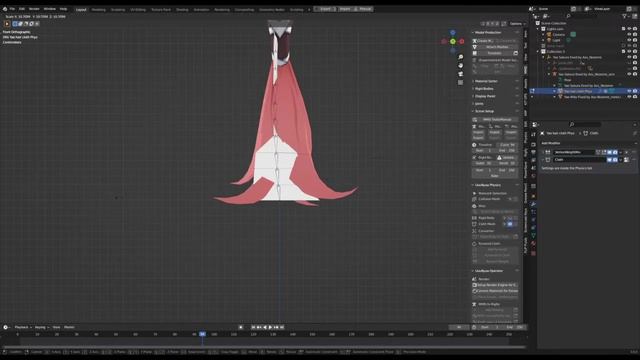Collapse the Scene Setup panel
The width and height of the screenshot is (640, 360).
tap(484, 111)
